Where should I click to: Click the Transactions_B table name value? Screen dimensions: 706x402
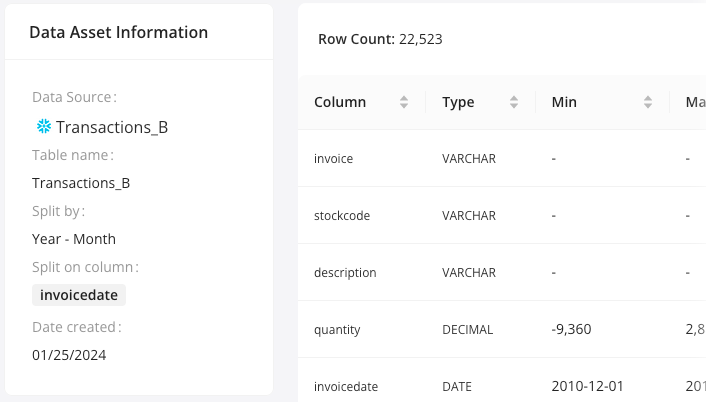(81, 183)
